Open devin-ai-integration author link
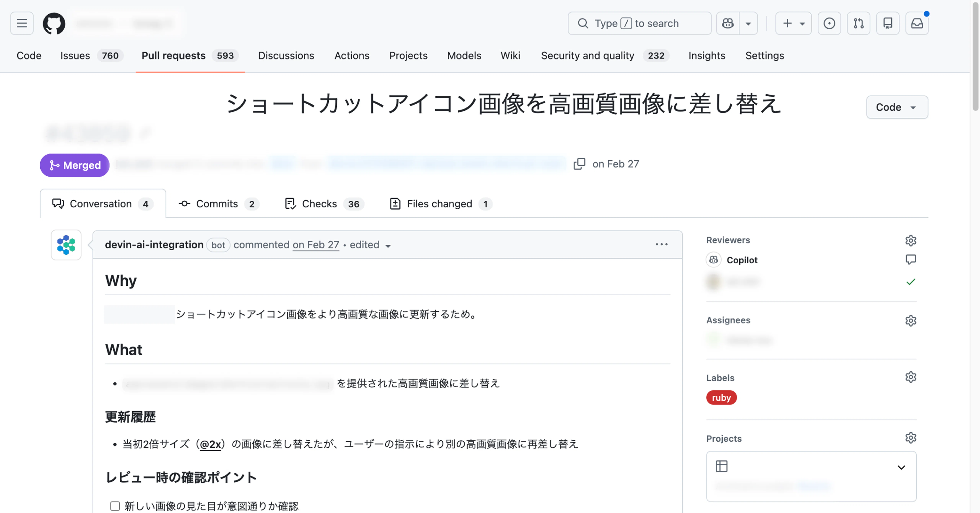 coord(154,244)
